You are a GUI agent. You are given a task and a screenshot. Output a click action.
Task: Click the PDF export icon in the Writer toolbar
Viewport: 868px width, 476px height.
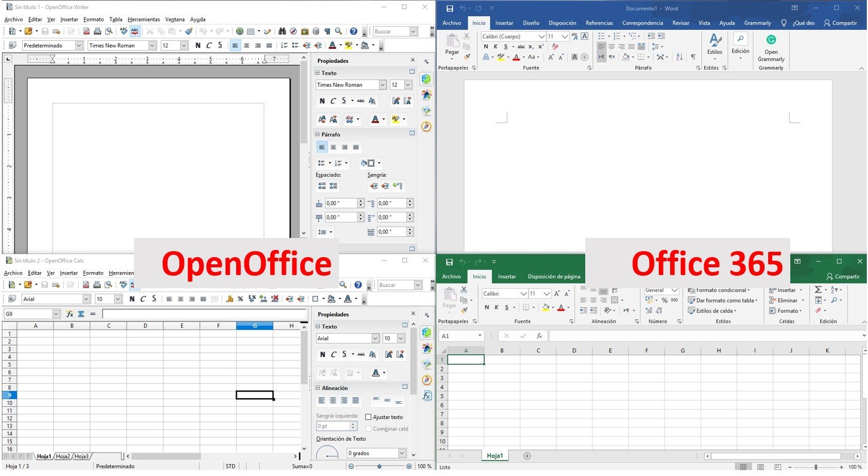click(x=87, y=31)
